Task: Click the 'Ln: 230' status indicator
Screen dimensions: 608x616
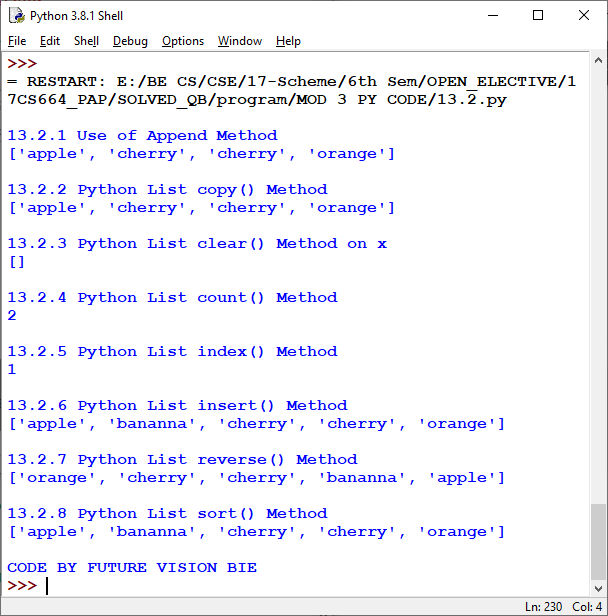Action: pyautogui.click(x=543, y=607)
